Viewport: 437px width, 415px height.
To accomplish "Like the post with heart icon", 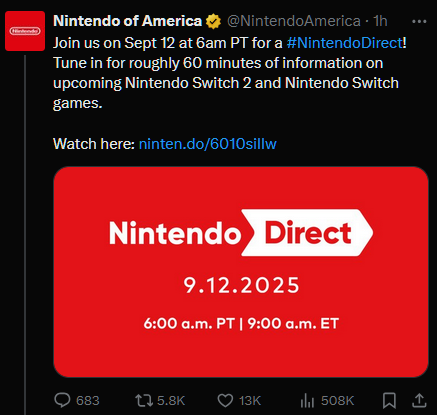I will [x=225, y=400].
